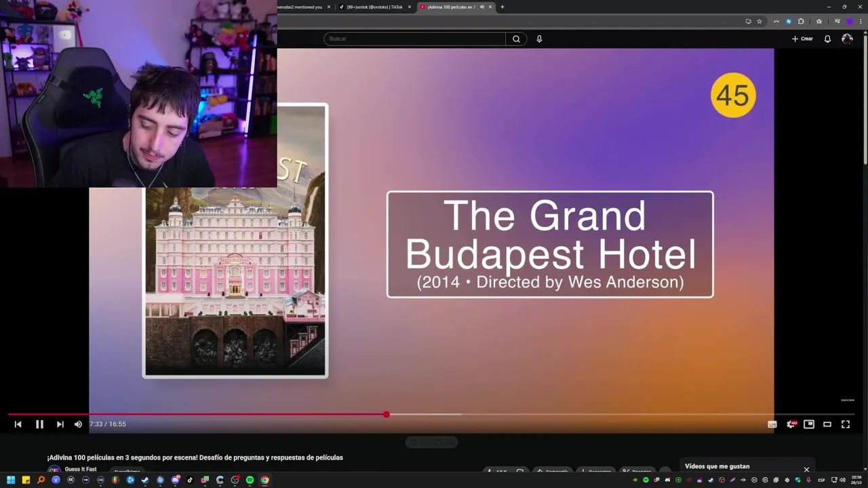Close the TikTok tab

(410, 7)
